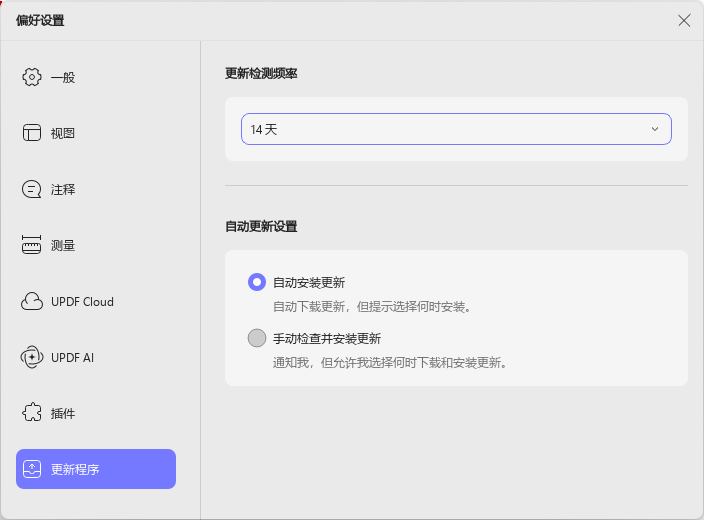Click the chevron arrow of frequency combo box
Image resolution: width=704 pixels, height=520 pixels.
pyautogui.click(x=655, y=129)
